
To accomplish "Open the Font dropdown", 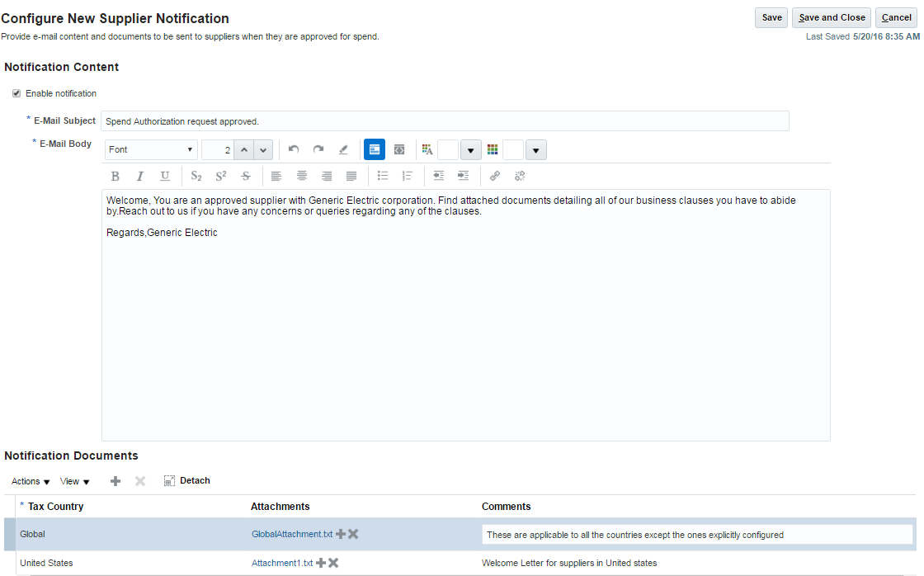I will (151, 149).
